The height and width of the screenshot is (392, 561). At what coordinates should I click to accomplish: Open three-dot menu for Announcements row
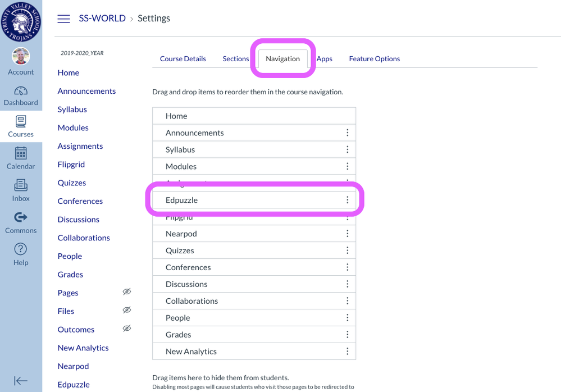348,133
